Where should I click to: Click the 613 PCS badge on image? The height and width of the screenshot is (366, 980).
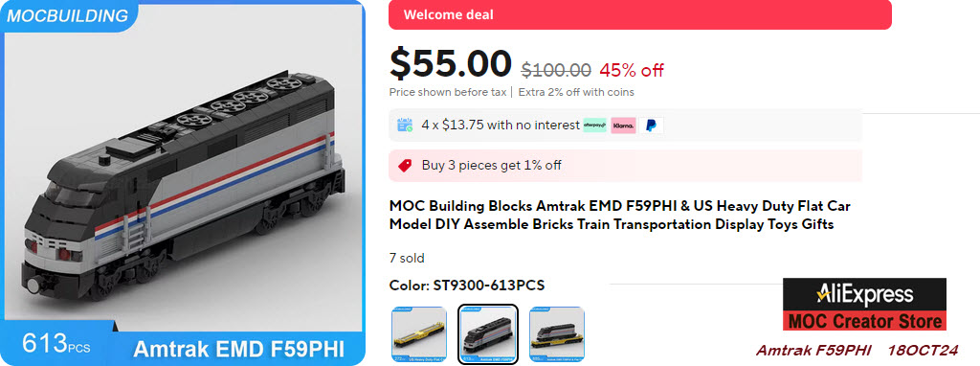56,343
